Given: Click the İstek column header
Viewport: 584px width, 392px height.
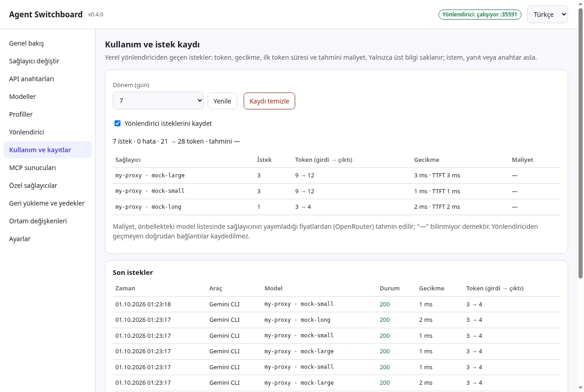Looking at the screenshot, I should click(x=265, y=160).
